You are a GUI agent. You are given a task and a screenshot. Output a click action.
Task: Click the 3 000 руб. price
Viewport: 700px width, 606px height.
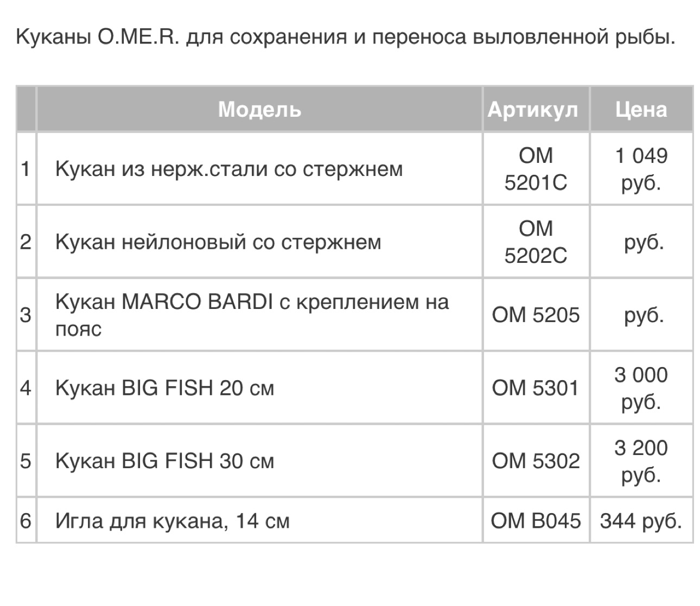pos(641,388)
